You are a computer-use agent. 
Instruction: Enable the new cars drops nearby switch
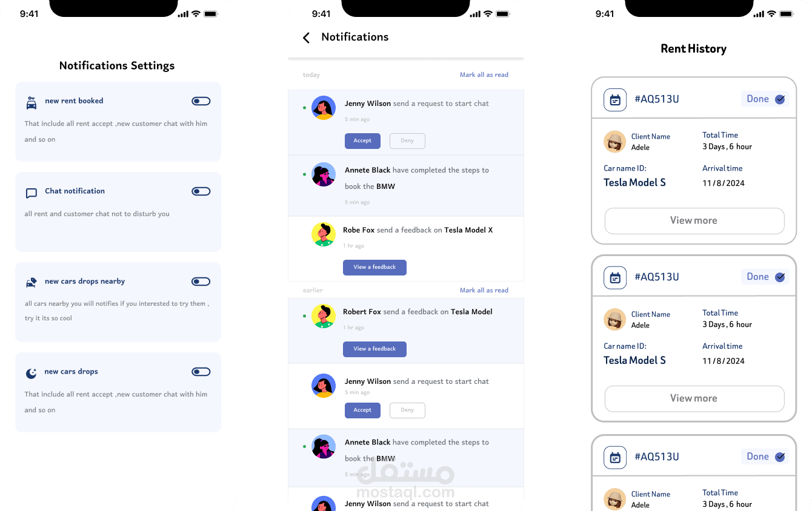[201, 282]
